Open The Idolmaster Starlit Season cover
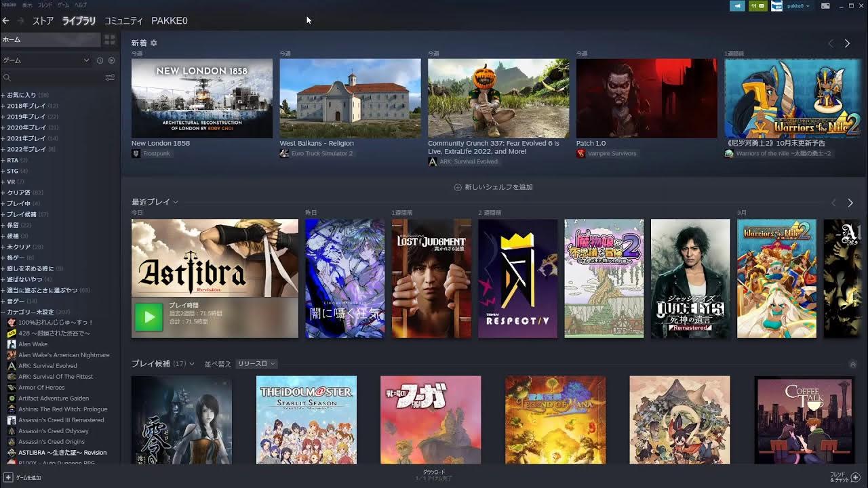The height and width of the screenshot is (488, 868). click(307, 420)
